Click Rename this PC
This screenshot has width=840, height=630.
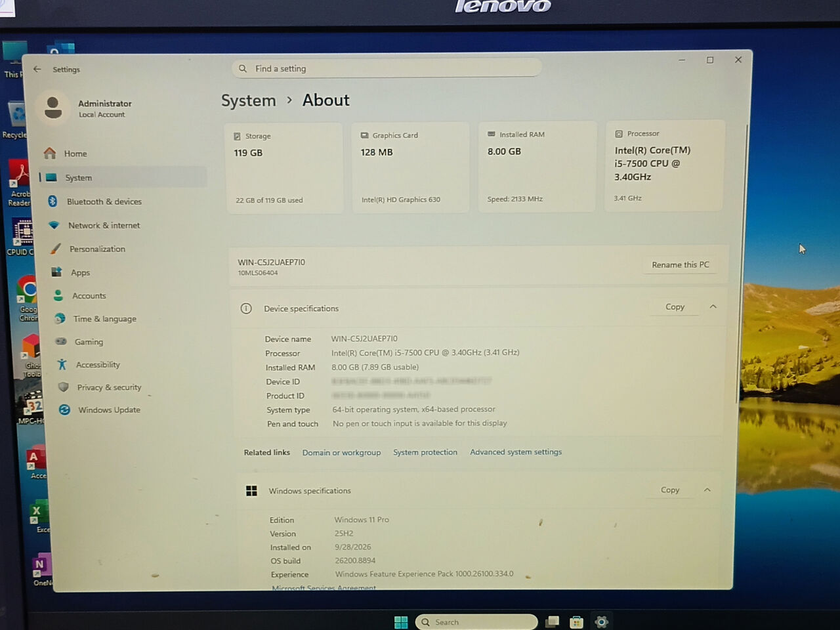681,264
